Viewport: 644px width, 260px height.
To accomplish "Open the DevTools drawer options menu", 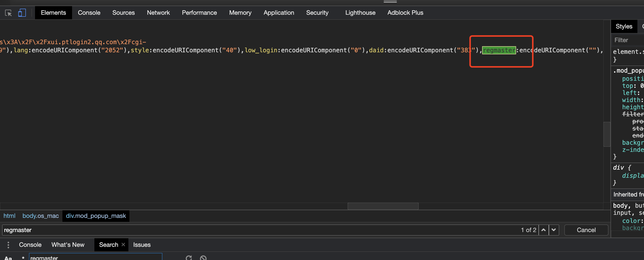I will coord(8,245).
